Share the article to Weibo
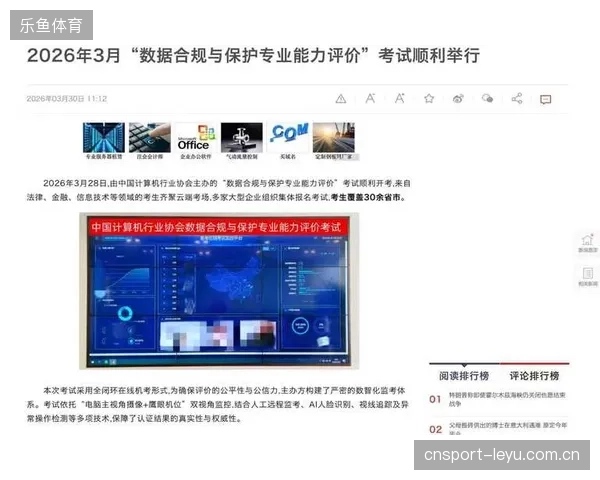 [x=458, y=99]
